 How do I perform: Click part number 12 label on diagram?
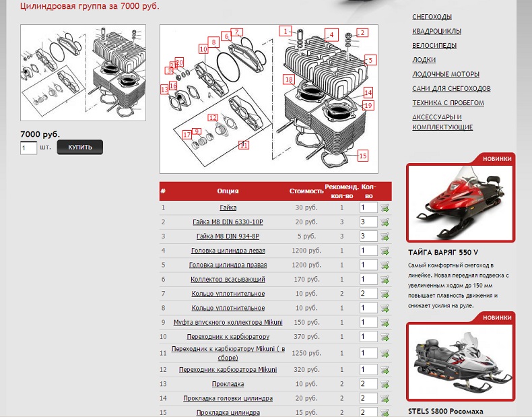pos(213,118)
